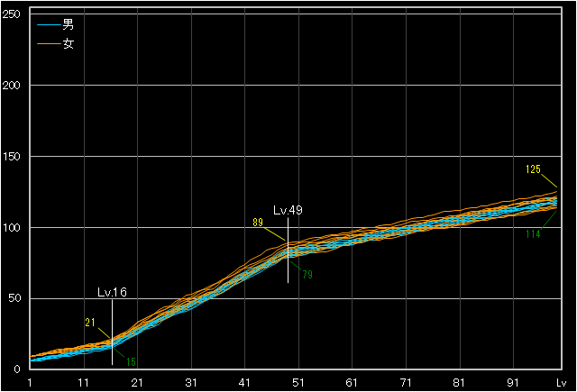Click x-axis label 31
This screenshot has height=392, width=577.
pos(190,383)
